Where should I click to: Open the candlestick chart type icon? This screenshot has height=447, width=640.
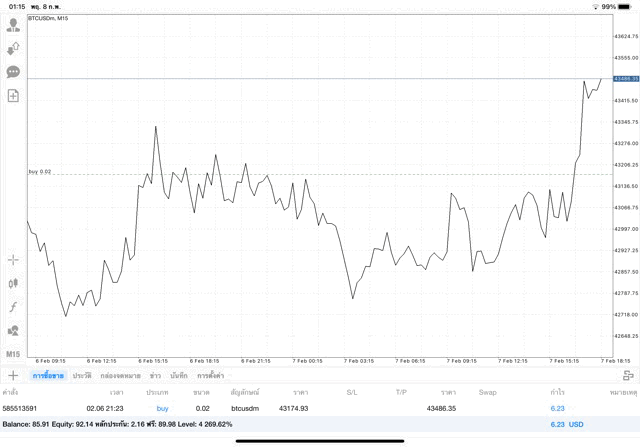[x=13, y=283]
